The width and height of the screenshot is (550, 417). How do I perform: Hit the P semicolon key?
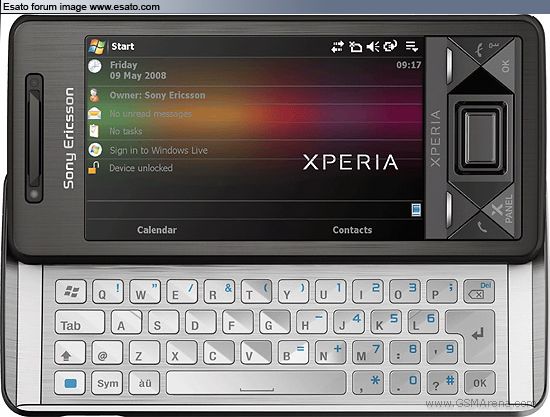tap(442, 291)
